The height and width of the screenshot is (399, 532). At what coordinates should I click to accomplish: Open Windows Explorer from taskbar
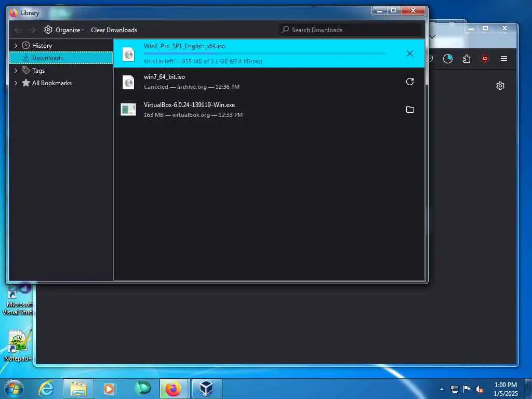78,389
